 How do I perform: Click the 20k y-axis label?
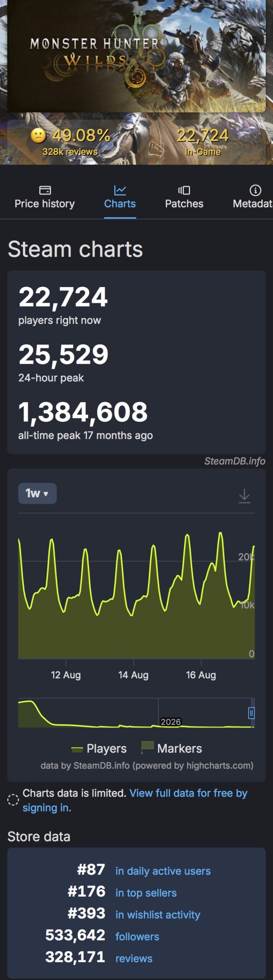point(246,557)
